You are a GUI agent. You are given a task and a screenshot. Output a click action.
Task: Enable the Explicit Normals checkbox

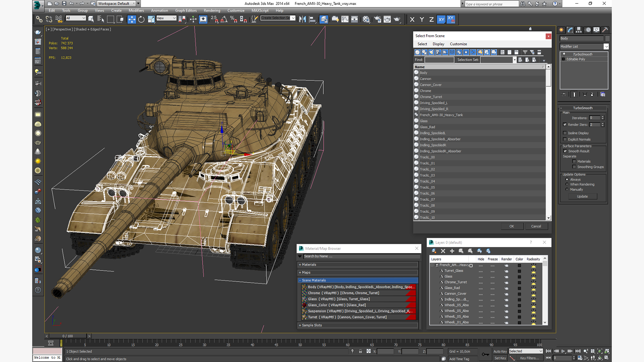(565, 139)
